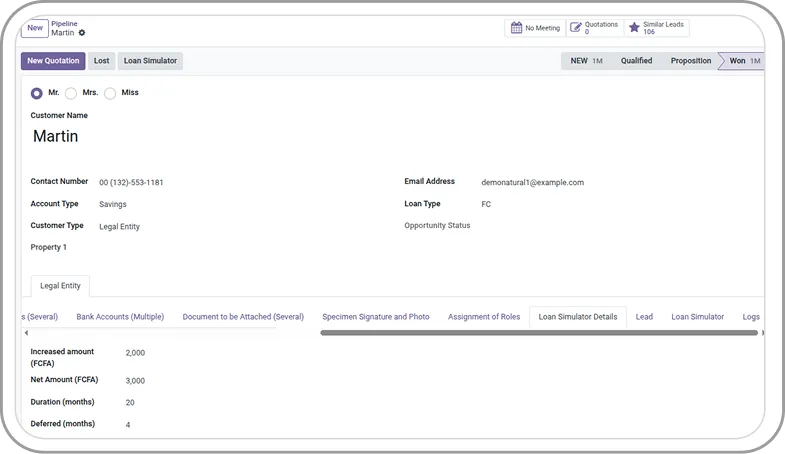Click Deferred months value 4
Image resolution: width=785 pixels, height=454 pixels.
point(128,424)
